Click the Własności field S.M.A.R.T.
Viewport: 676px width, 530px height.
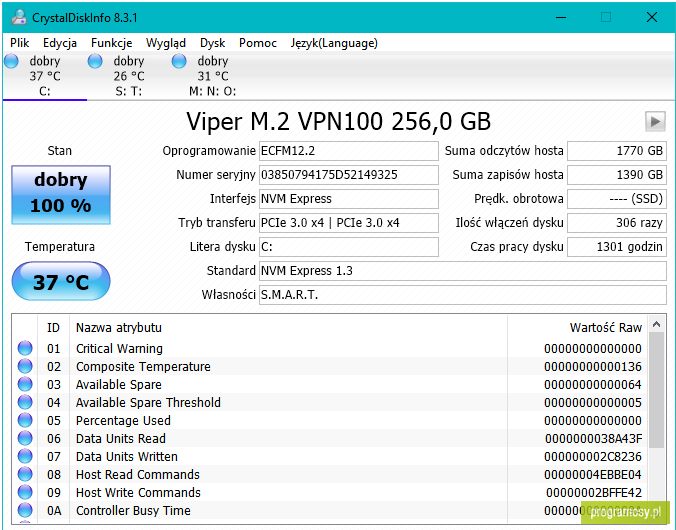(463, 295)
